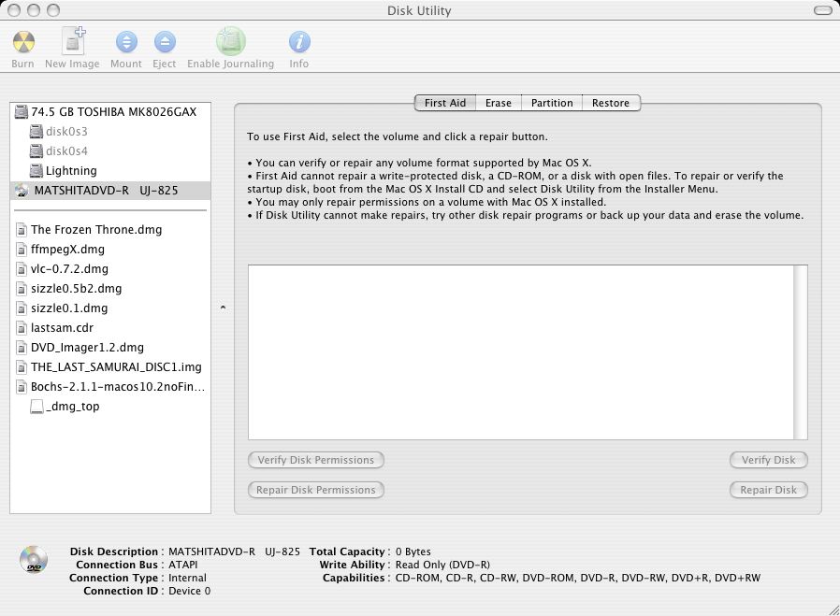
Task: Click the Capabilities list beginning 'CD-ROM, CD-R'
Action: (578, 578)
